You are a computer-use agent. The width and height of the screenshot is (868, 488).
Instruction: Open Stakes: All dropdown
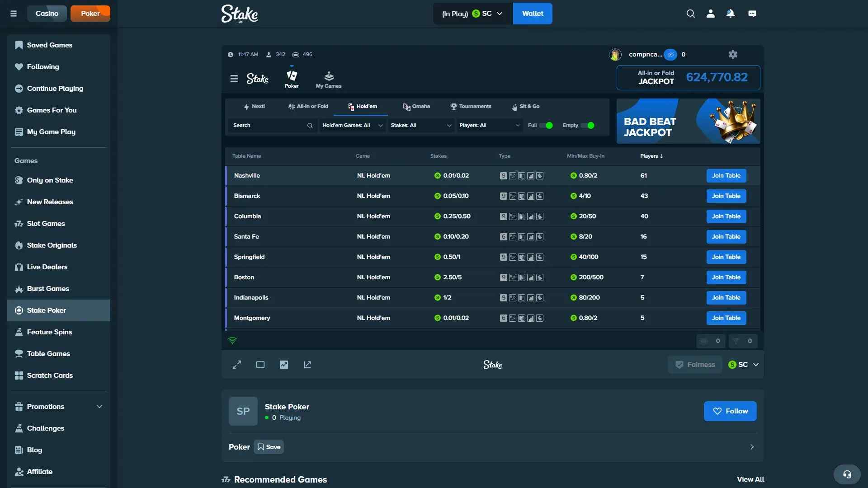[421, 125]
